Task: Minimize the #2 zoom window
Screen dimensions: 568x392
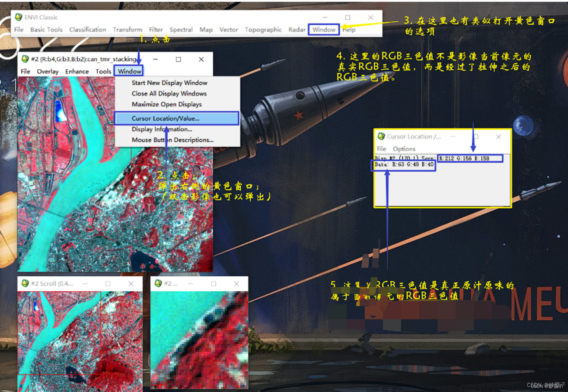Action: coord(190,283)
